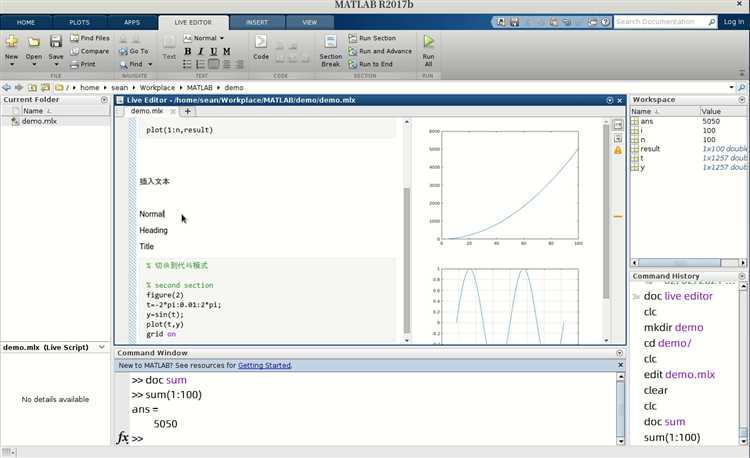
Task: Expand the demo.mlx details panel chevron
Action: coord(102,347)
